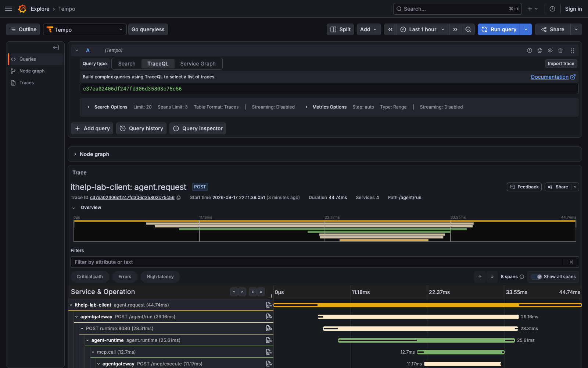
Task: Toggle the Critical path filter
Action: point(90,277)
